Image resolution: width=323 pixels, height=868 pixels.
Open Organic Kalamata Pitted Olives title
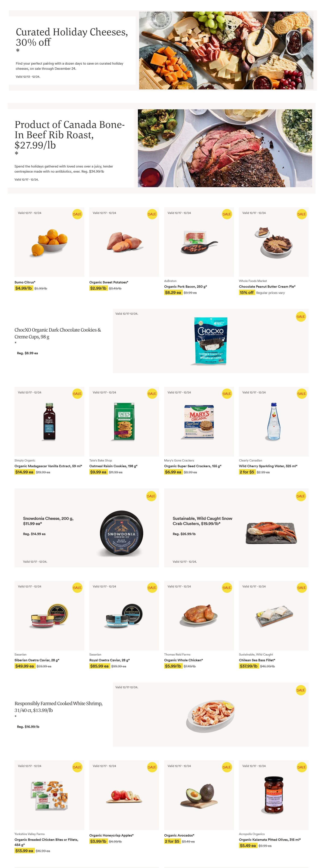270,839
